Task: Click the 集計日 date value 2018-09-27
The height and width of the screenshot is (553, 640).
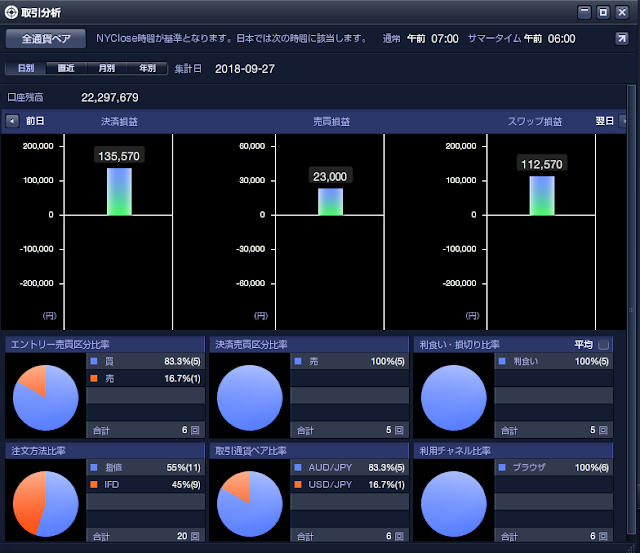Action: [244, 69]
